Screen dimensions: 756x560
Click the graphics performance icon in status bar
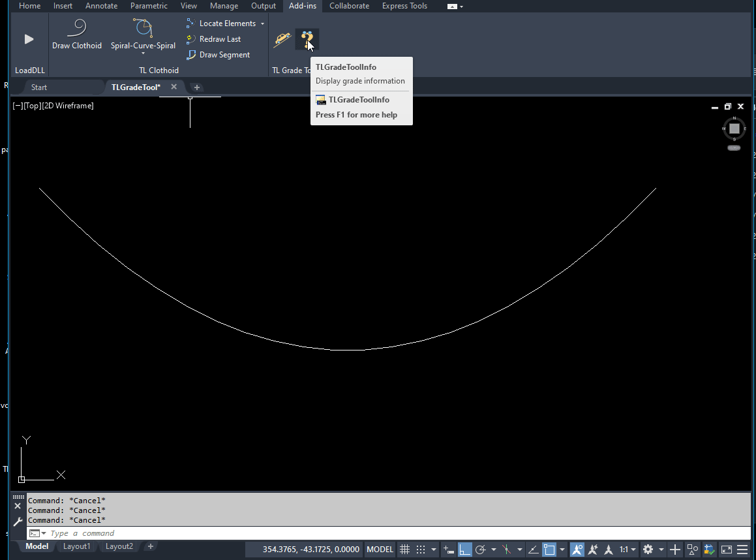709,550
